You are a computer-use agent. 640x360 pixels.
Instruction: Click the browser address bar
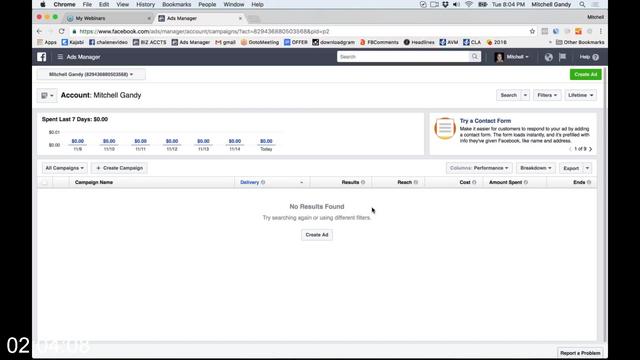coord(299,31)
